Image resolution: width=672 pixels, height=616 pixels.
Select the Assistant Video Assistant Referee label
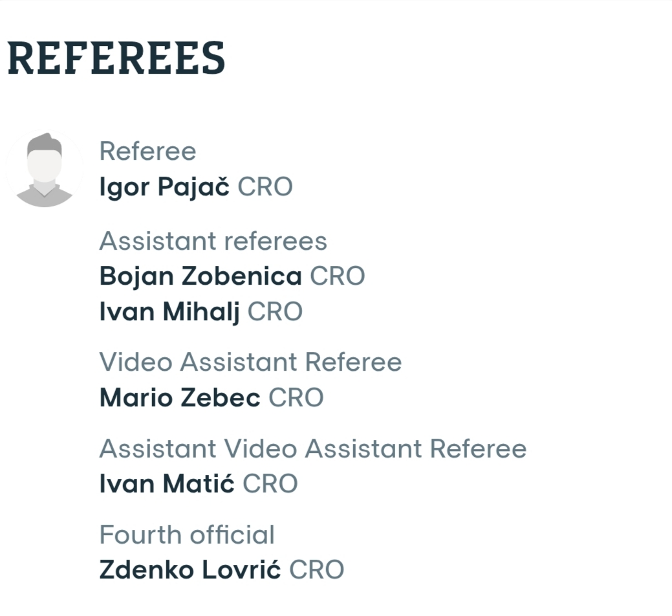point(313,448)
